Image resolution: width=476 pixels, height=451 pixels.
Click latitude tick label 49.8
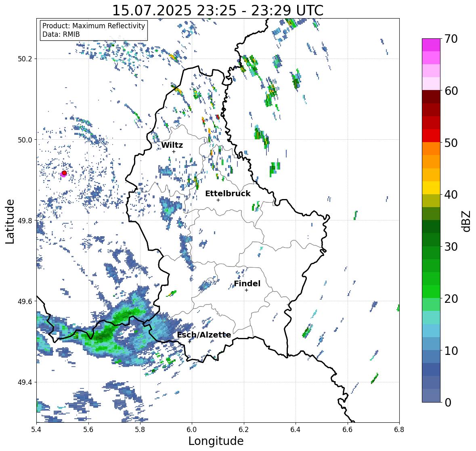point(25,220)
